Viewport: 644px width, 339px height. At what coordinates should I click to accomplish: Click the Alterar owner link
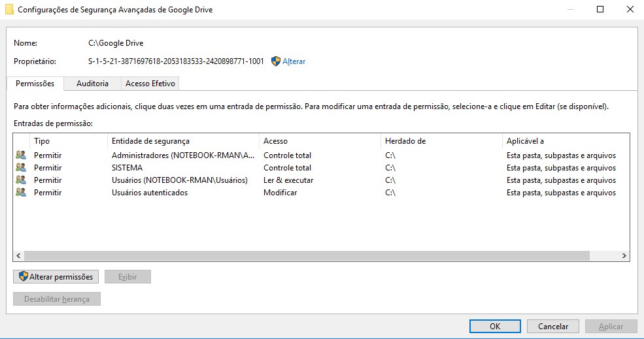click(294, 61)
